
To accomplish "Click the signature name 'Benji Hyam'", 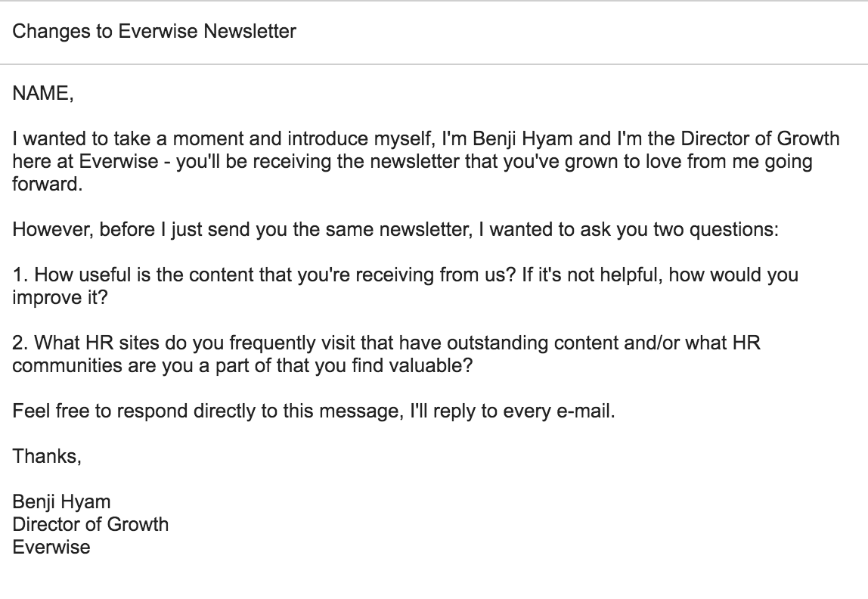I will tap(61, 501).
